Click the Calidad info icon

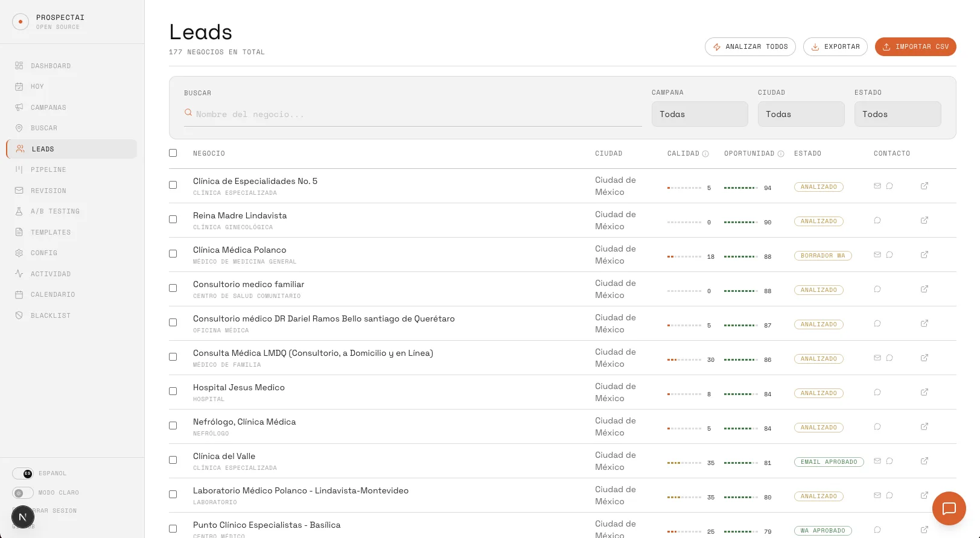(705, 154)
